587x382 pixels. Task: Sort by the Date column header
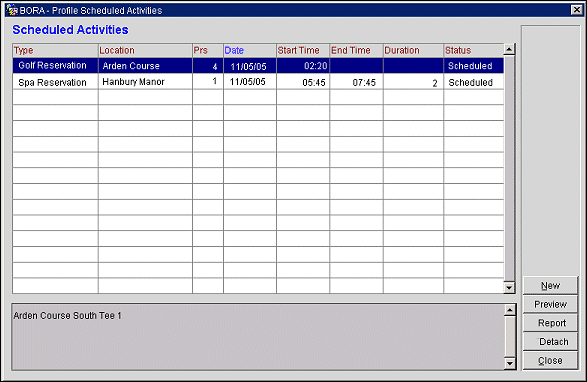(250, 50)
